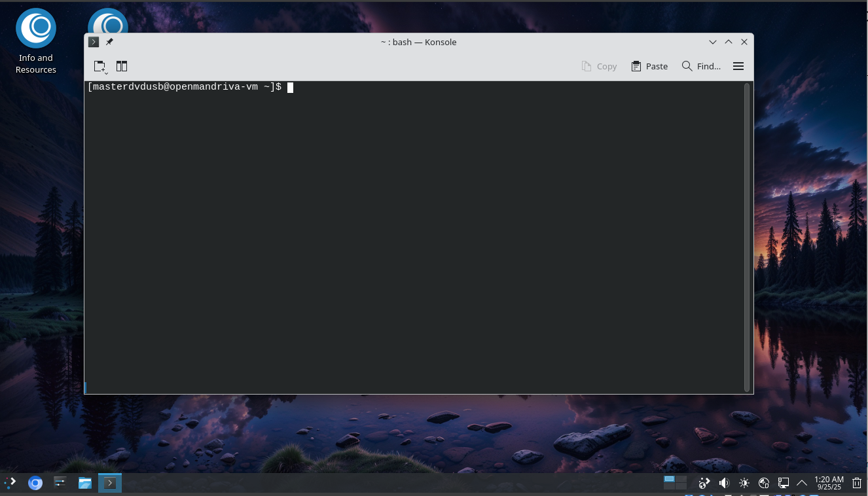The image size is (868, 496).
Task: Open a new tab in Konsole
Action: click(99, 66)
